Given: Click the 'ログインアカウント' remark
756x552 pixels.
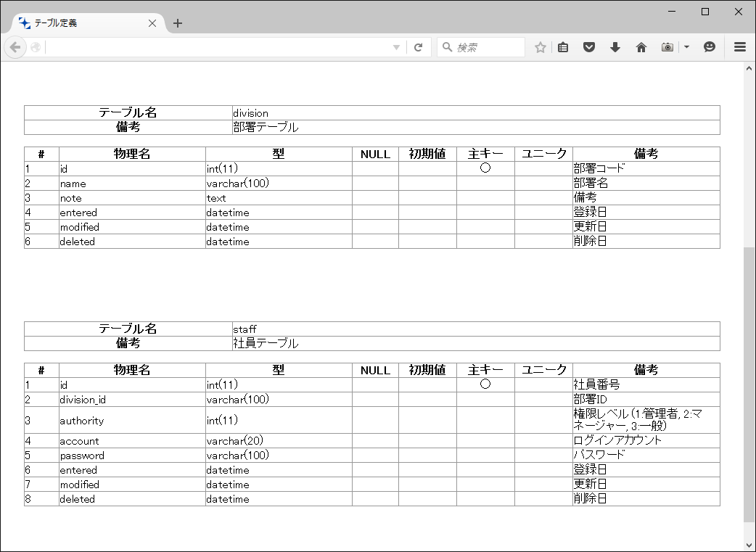Looking at the screenshot, I should coord(617,440).
